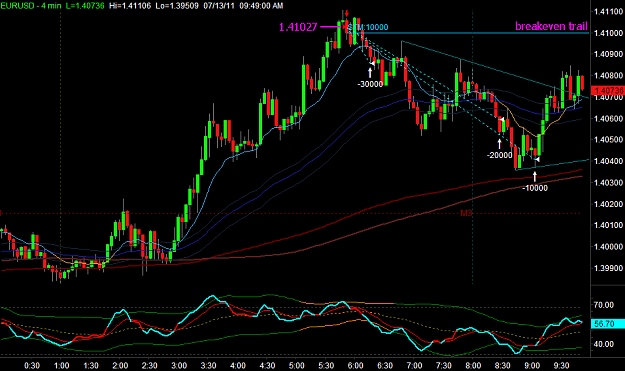Select 1.40100 on the price axis
Screen dimensions: 625x371
tap(608, 225)
